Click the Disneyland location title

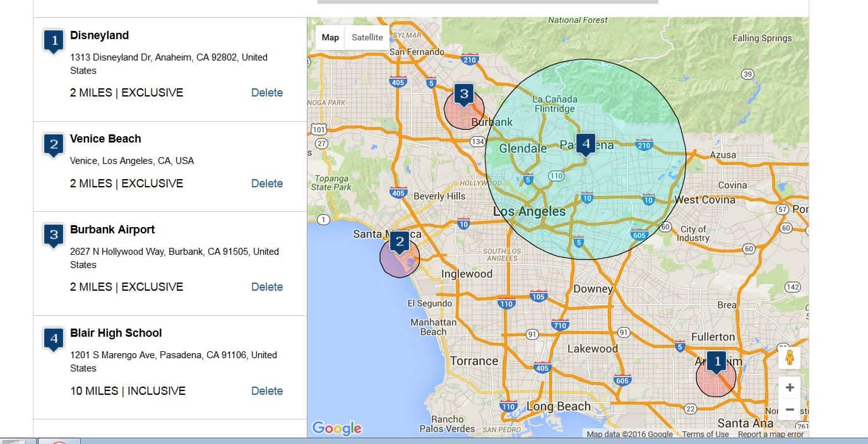coord(99,35)
